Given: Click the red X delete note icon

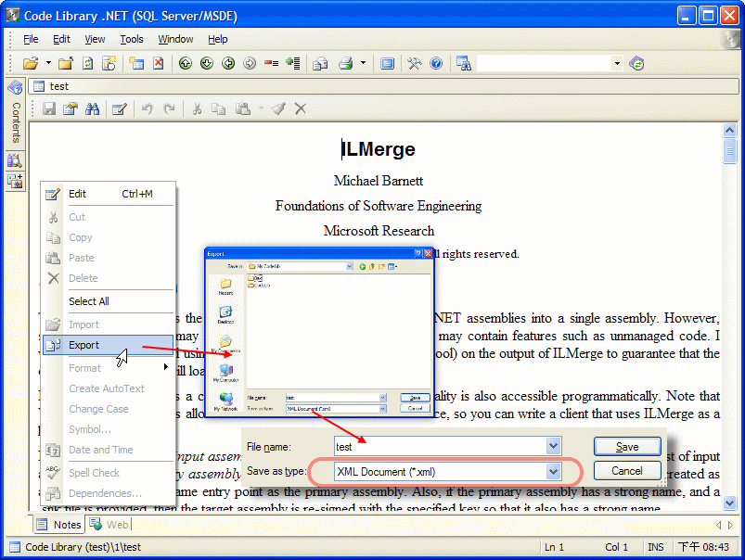Looking at the screenshot, I should tap(159, 63).
